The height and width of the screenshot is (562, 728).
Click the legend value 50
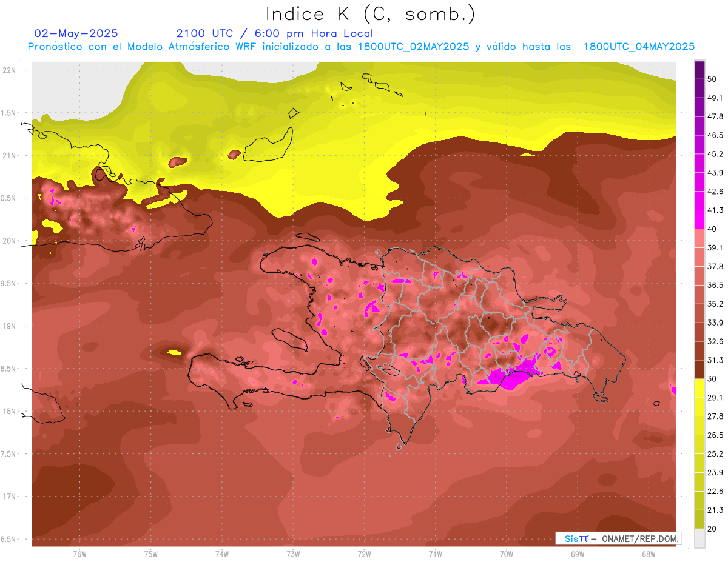point(712,78)
